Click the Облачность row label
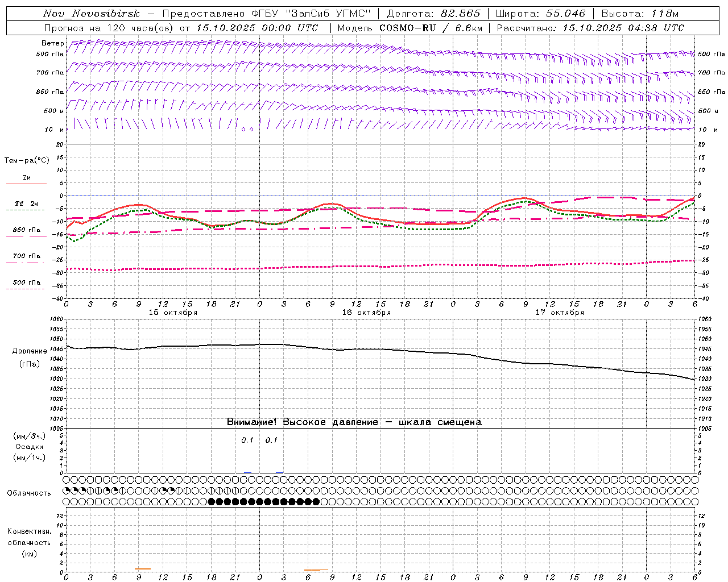The width and height of the screenshot is (728, 582). (x=28, y=493)
